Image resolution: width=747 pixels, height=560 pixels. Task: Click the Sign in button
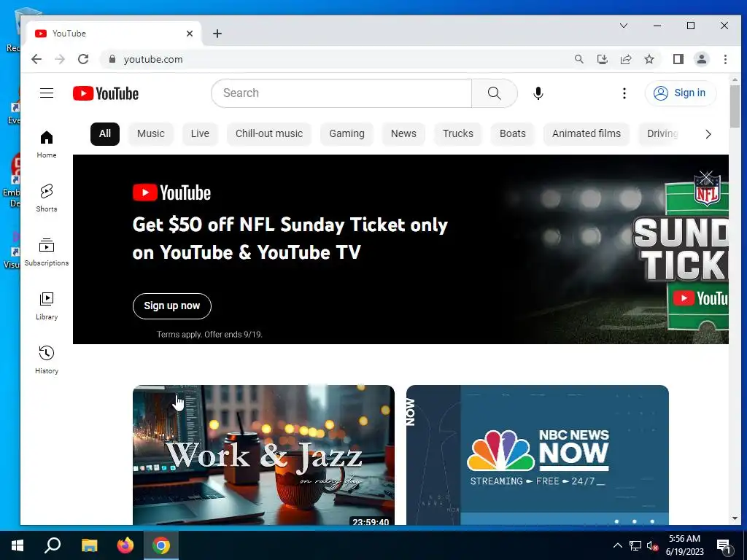point(681,93)
